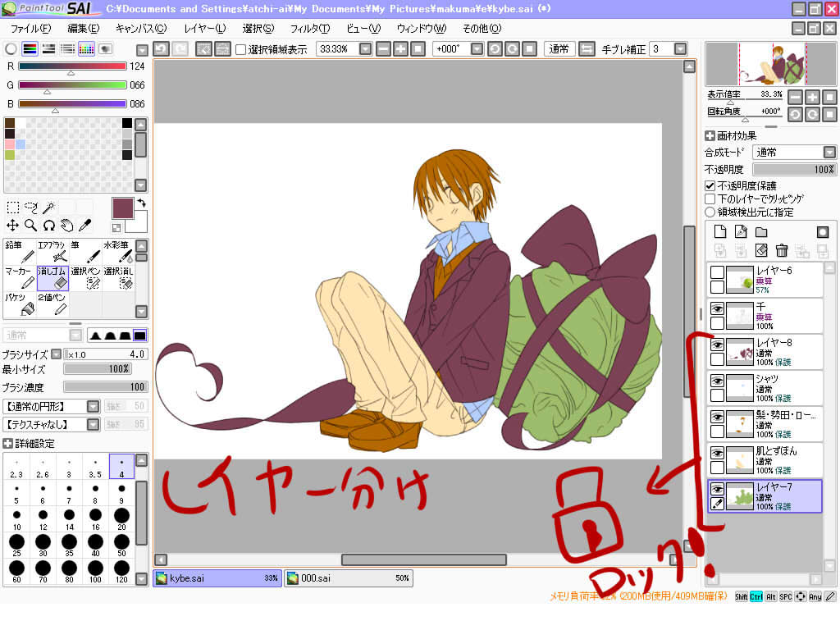Expand the 画材効果 section
Image resolution: width=840 pixels, height=630 pixels.
coord(710,136)
